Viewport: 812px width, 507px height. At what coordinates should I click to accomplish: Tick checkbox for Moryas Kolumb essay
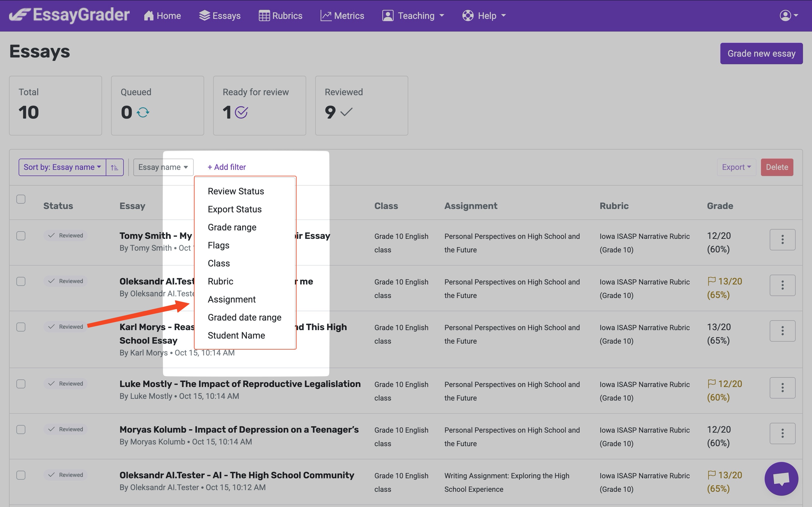pyautogui.click(x=21, y=430)
